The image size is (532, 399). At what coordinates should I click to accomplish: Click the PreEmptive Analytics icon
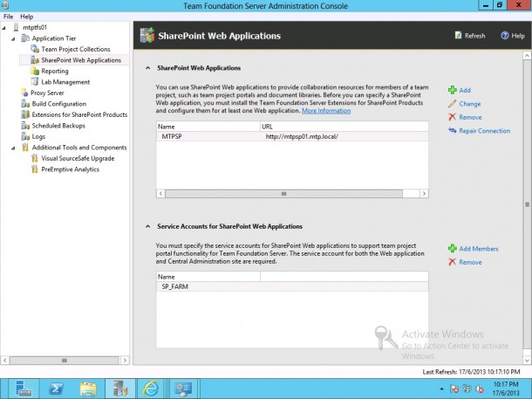(35, 169)
